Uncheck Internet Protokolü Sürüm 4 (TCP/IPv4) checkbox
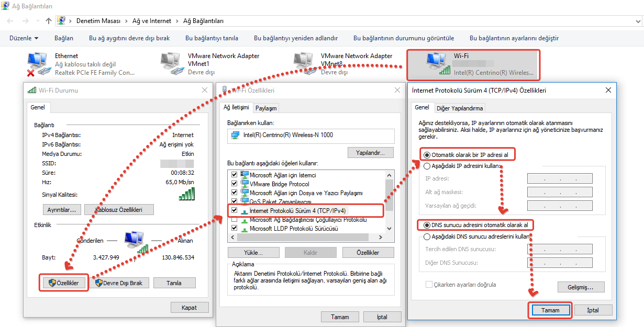This screenshot has width=644, height=327. point(234,210)
